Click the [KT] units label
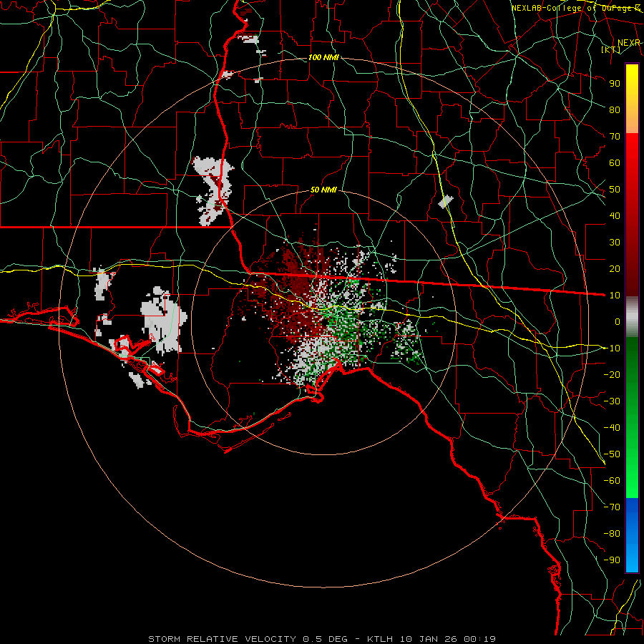 610,49
